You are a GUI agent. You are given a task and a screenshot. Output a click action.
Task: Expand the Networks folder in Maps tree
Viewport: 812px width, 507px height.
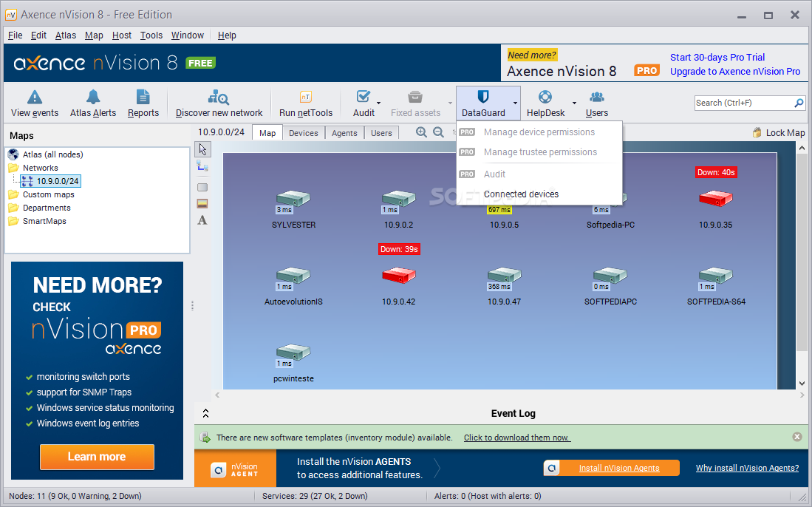coord(13,168)
